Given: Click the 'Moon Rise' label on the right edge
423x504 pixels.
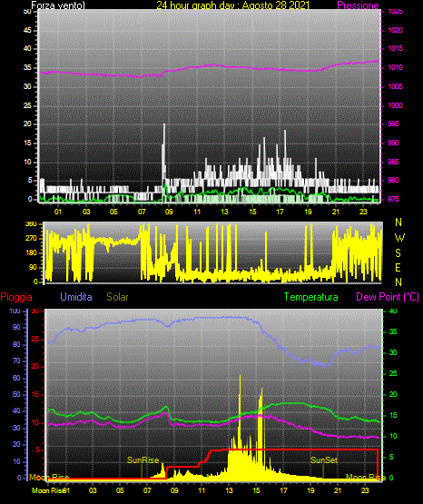Looking at the screenshot, I should point(366,478).
